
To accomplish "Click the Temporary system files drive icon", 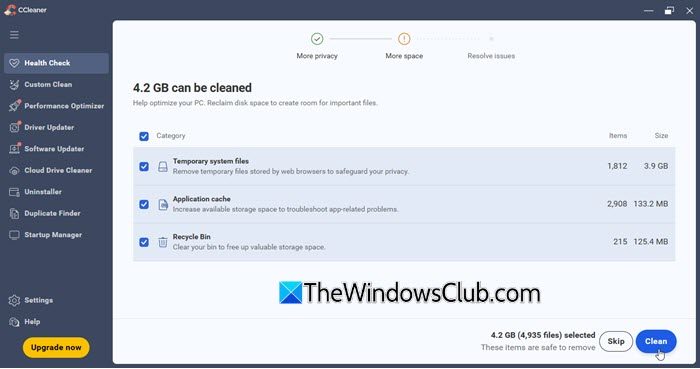I will pyautogui.click(x=163, y=166).
